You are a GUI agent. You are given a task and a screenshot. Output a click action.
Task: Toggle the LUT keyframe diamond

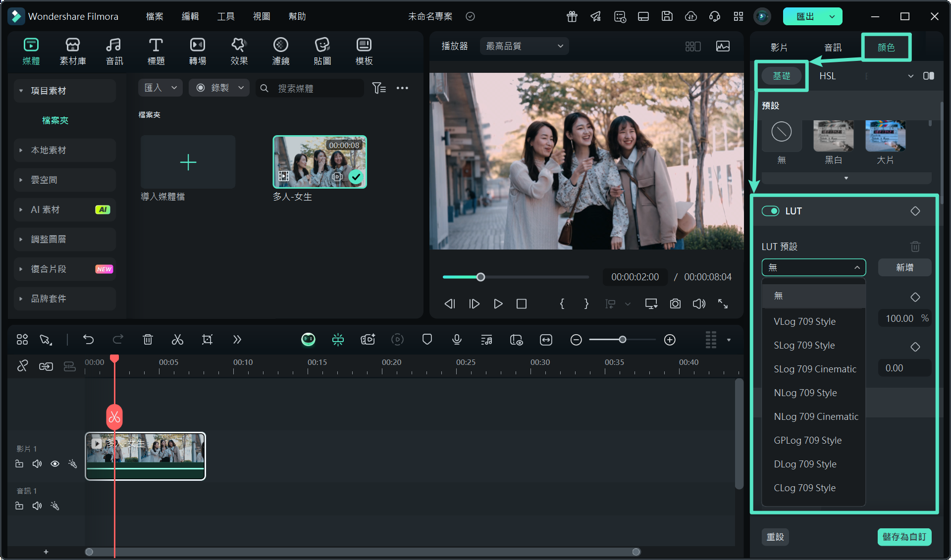915,211
